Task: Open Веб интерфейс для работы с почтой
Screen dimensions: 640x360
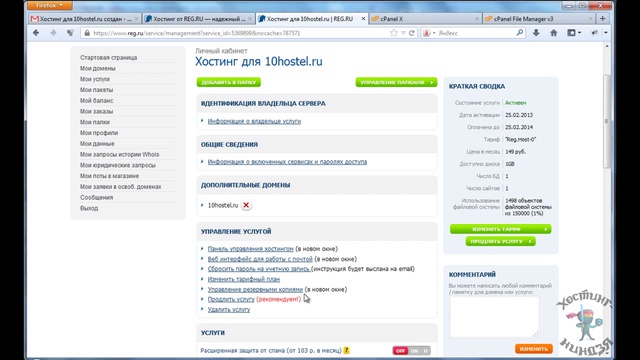Action: coord(260,259)
